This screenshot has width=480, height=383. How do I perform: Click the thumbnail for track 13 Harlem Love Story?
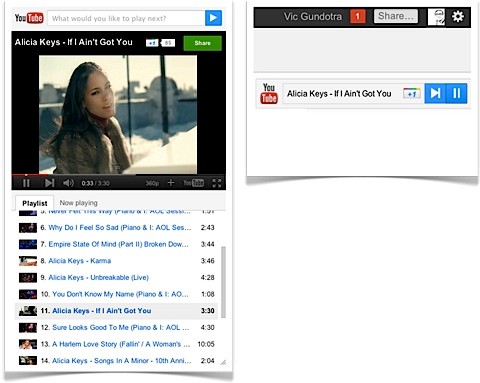[28, 344]
